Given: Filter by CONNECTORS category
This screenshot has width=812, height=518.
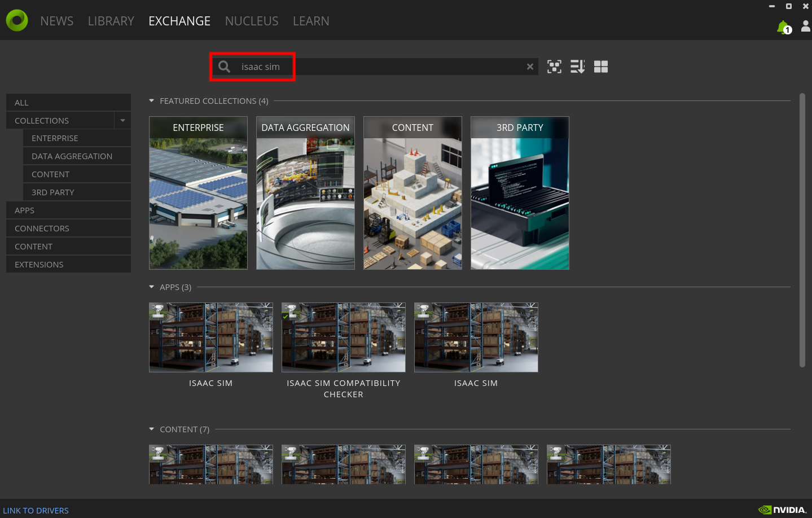Looking at the screenshot, I should (x=68, y=229).
